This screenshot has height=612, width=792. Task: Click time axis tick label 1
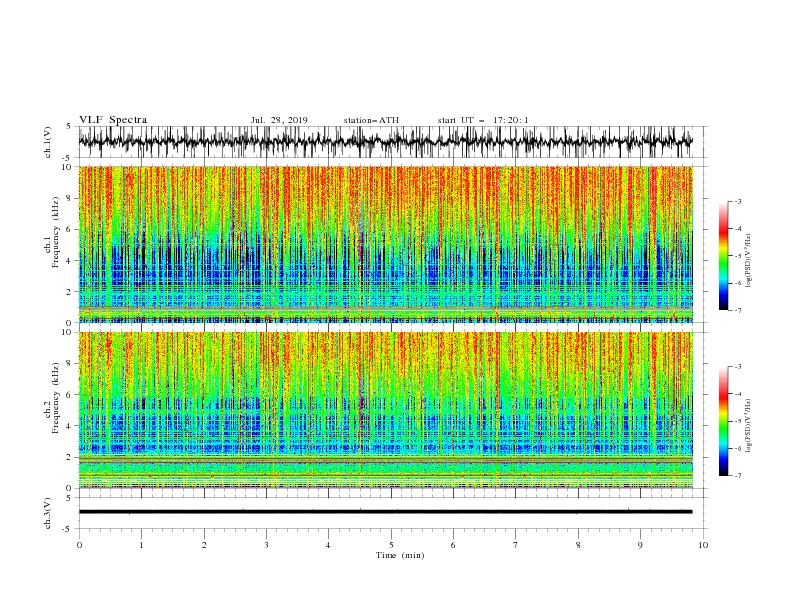tap(141, 545)
